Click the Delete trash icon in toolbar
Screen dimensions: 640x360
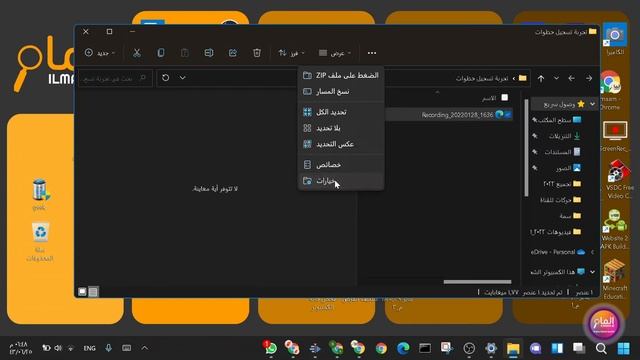tap(257, 53)
